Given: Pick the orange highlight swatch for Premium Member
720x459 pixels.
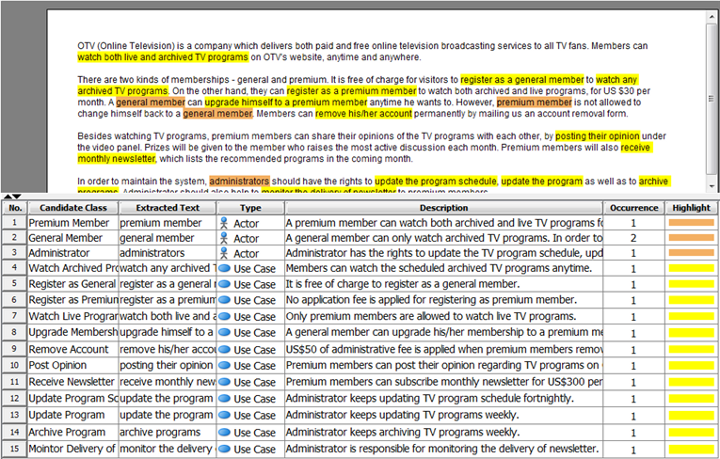Looking at the screenshot, I should coord(692,223).
